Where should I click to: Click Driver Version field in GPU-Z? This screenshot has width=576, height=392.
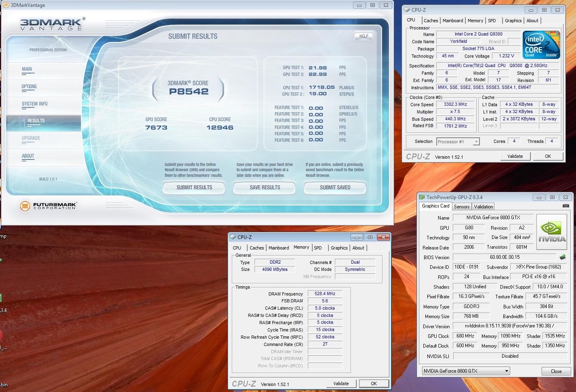(x=509, y=326)
